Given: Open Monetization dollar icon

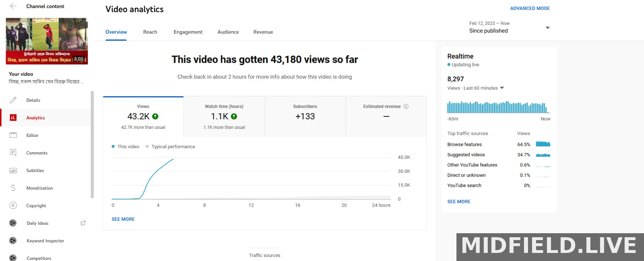Looking at the screenshot, I should [13, 188].
